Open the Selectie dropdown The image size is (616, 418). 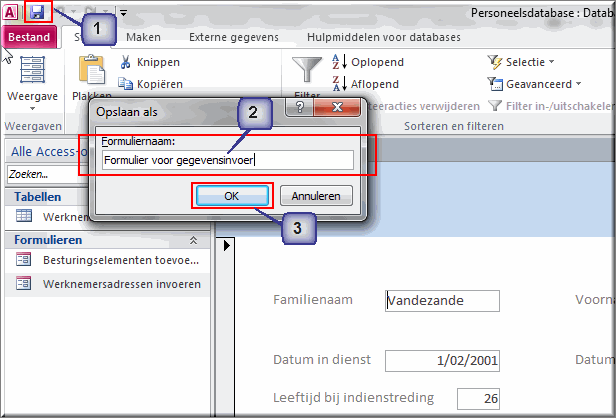[x=521, y=62]
